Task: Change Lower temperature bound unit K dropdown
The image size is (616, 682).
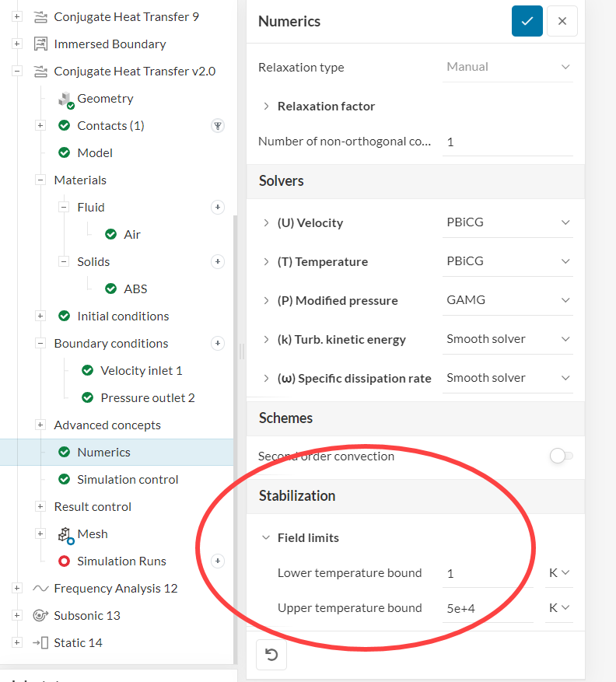Action: [559, 573]
